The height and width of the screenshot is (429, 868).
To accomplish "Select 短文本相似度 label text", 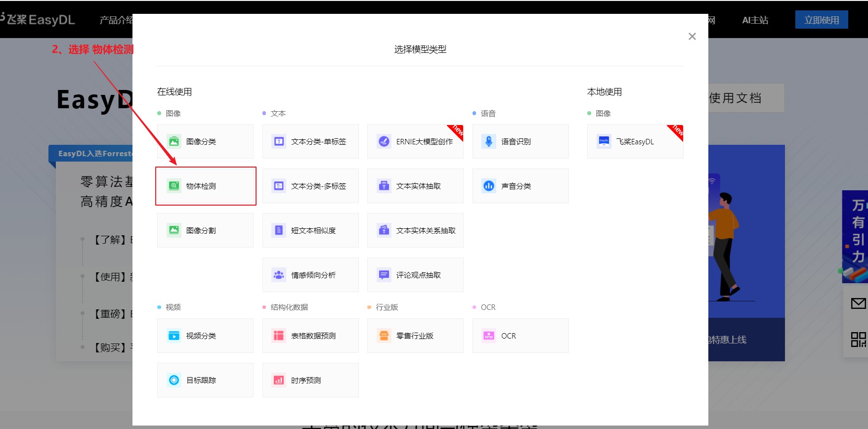I will coord(313,231).
